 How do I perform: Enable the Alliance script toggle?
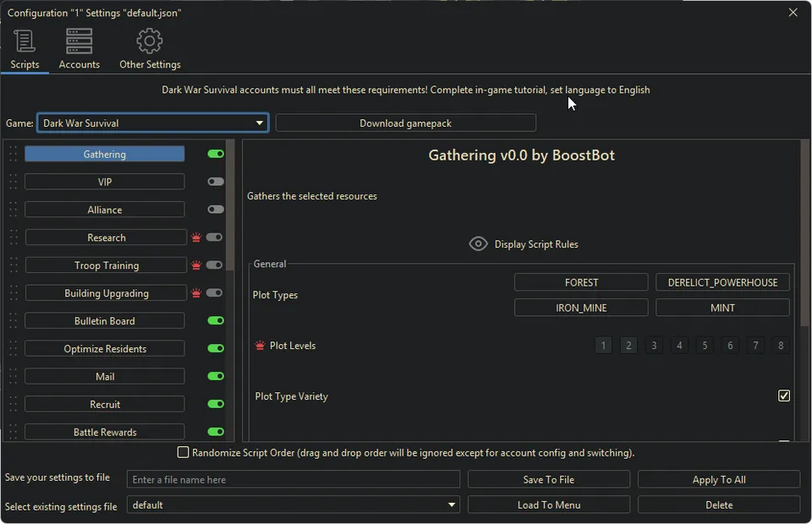click(x=216, y=210)
